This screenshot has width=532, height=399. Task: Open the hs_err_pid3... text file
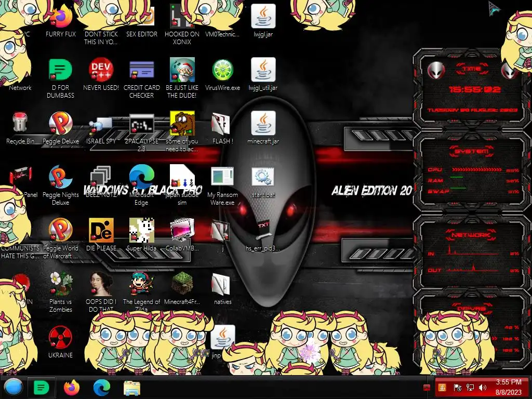(x=263, y=231)
